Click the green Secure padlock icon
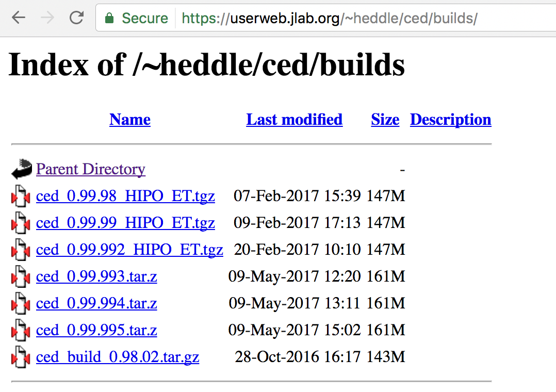Screen dimensions: 556x392 109,18
